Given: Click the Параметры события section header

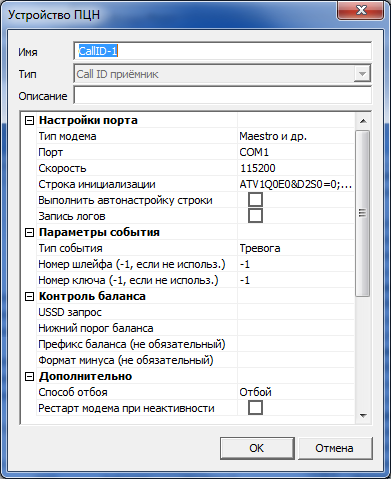Looking at the screenshot, I should [99, 232].
